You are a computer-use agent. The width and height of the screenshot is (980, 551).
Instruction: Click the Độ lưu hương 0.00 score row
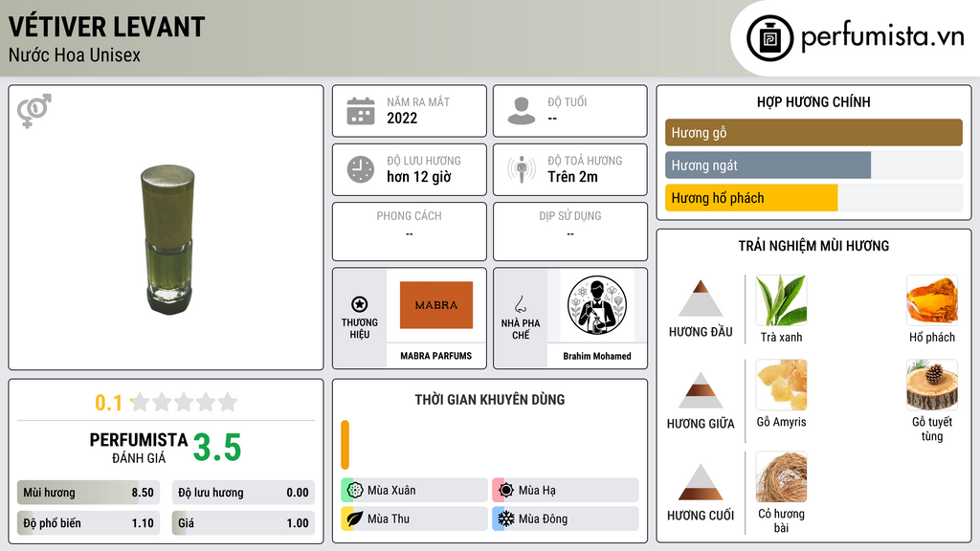pyautogui.click(x=243, y=493)
